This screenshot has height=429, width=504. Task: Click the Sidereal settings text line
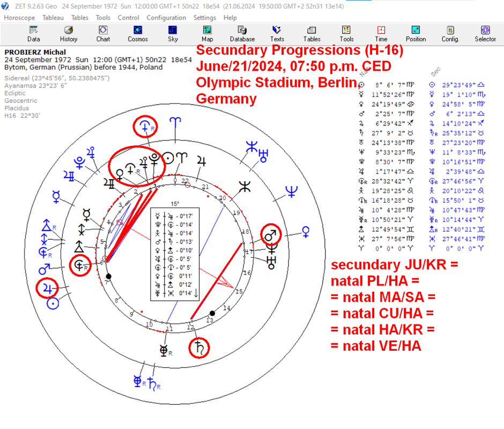tap(57, 78)
